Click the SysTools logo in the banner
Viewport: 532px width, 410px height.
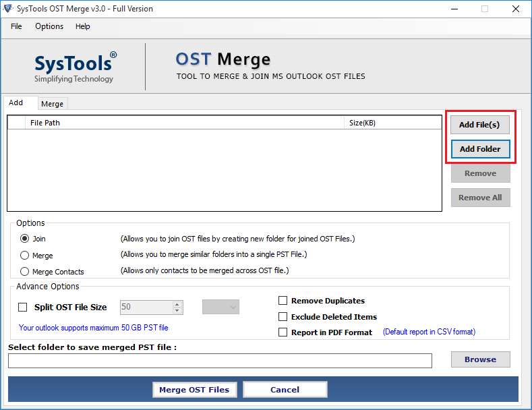(76, 67)
